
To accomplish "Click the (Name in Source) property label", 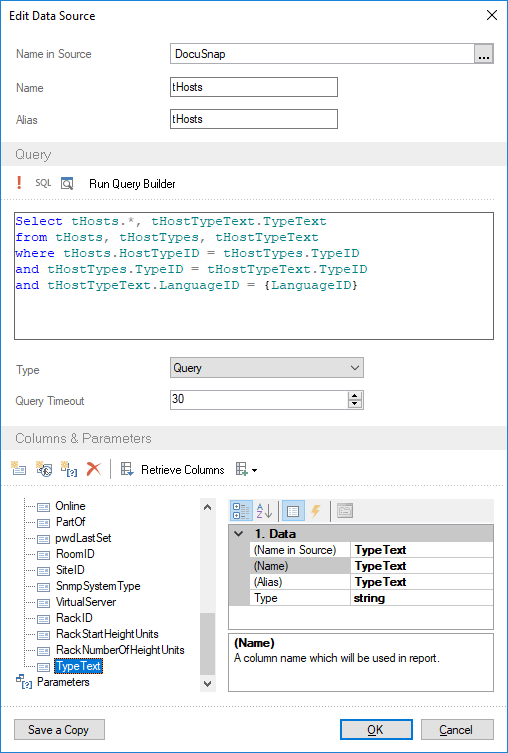I will (295, 550).
